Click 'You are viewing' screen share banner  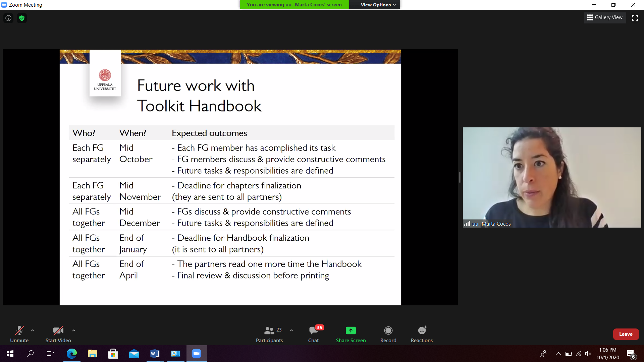tap(294, 5)
